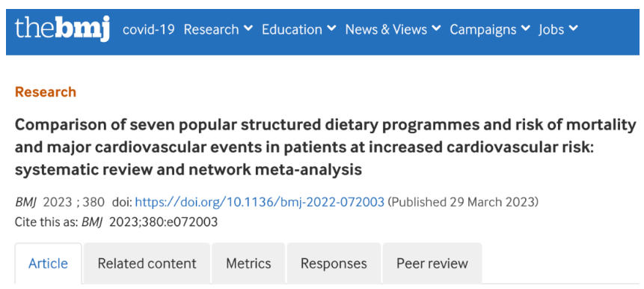Open the Peer review tab
This screenshot has height=289, width=644.
pyautogui.click(x=432, y=263)
